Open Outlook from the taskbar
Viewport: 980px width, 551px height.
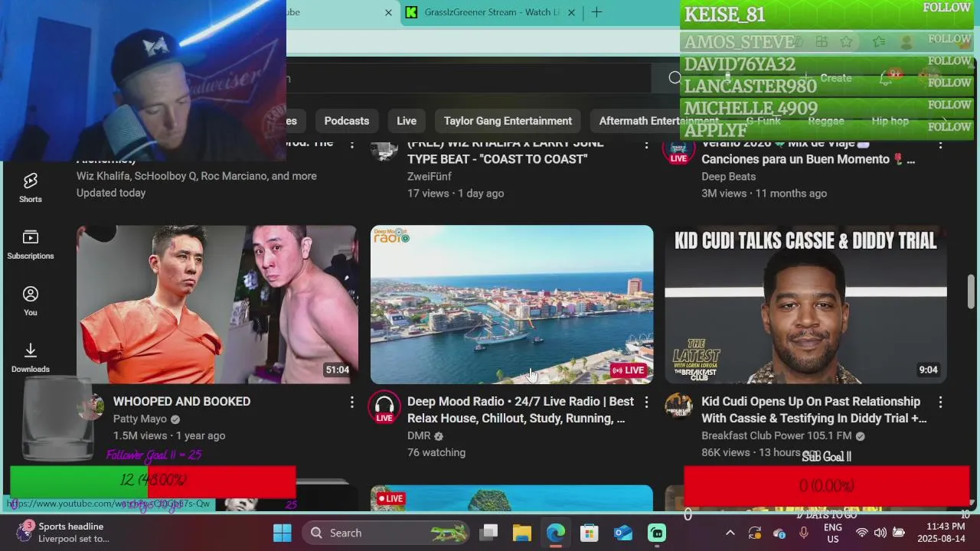(623, 533)
